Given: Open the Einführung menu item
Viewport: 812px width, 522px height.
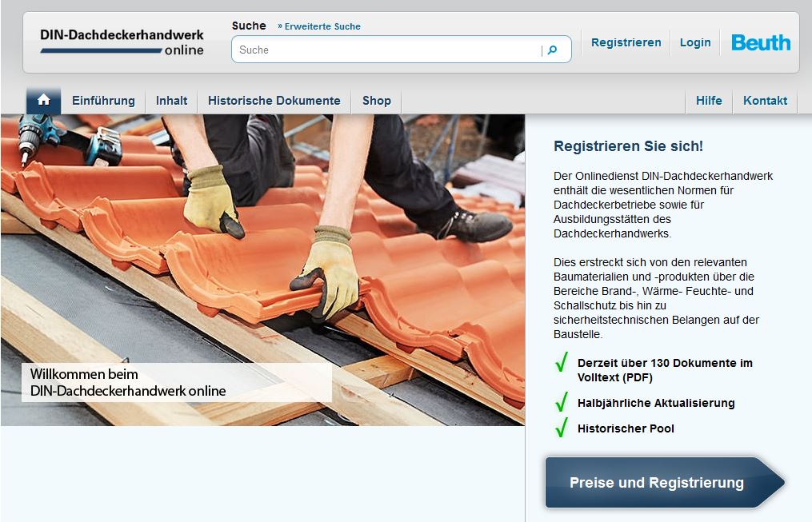Looking at the screenshot, I should [x=103, y=101].
